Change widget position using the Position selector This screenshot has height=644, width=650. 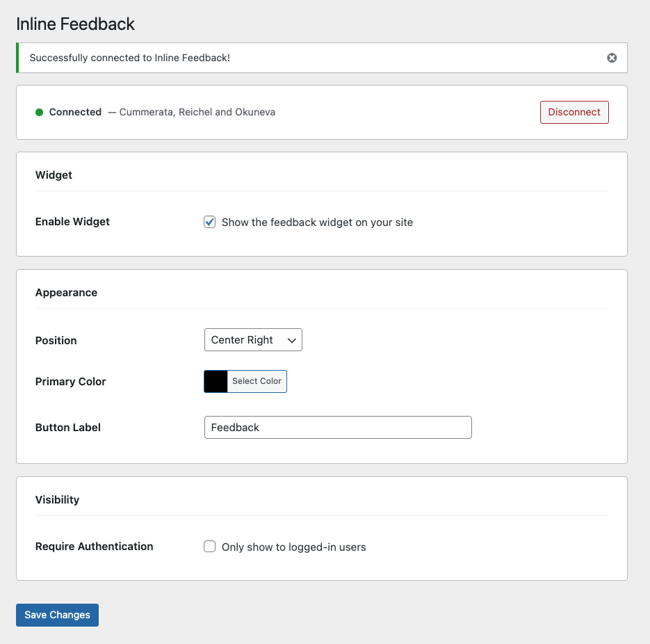(x=253, y=339)
